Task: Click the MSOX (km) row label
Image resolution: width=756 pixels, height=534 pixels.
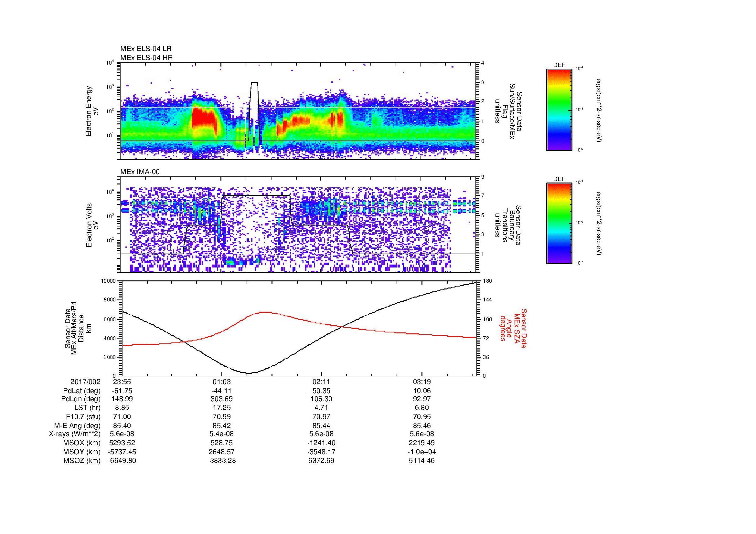Action: 82,443
